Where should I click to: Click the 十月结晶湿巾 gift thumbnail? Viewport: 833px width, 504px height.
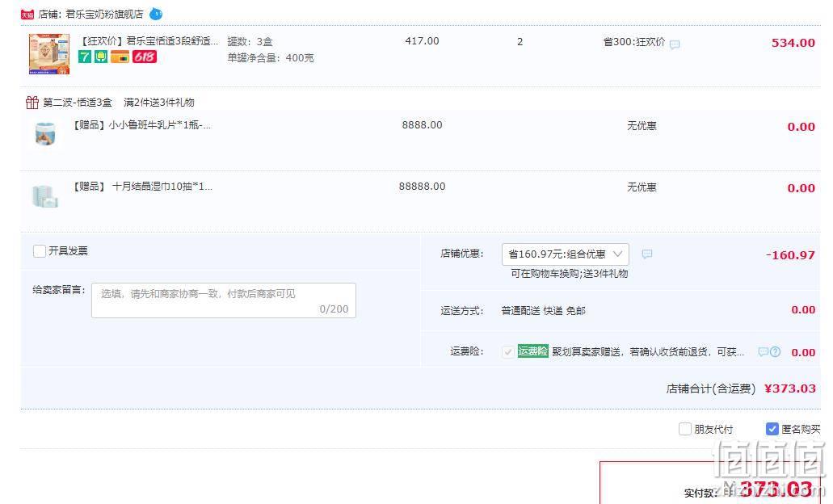point(45,196)
